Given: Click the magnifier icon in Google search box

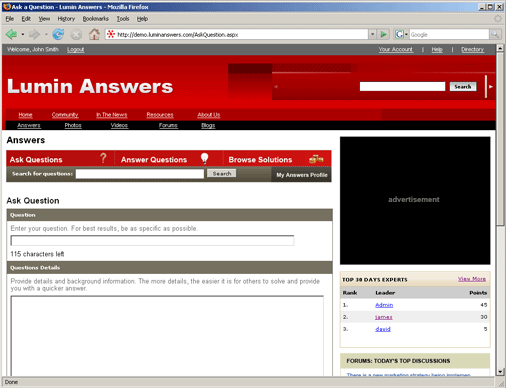Looking at the screenshot, I should point(495,34).
